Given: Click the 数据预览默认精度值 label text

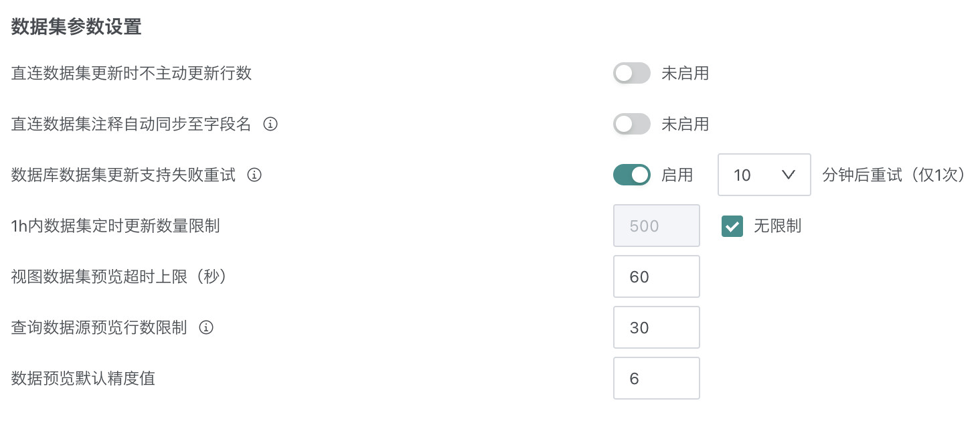Looking at the screenshot, I should click(83, 378).
